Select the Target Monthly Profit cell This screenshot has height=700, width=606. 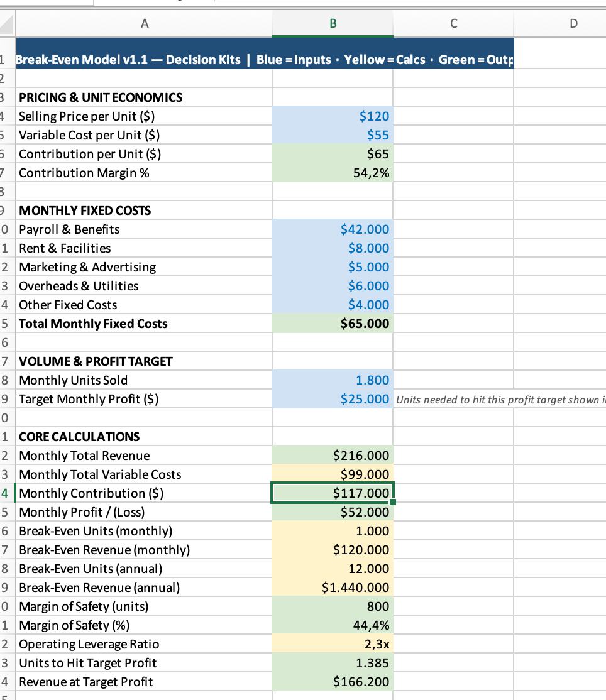[332, 399]
